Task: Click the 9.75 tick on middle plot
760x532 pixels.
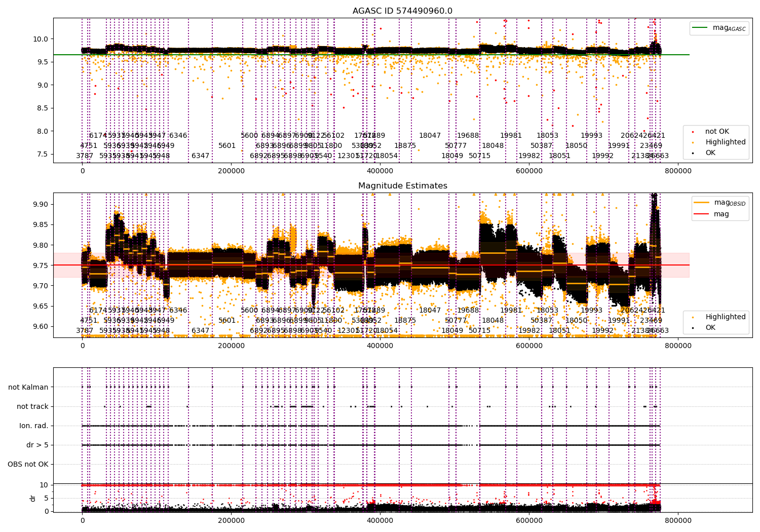Action: tap(41, 265)
